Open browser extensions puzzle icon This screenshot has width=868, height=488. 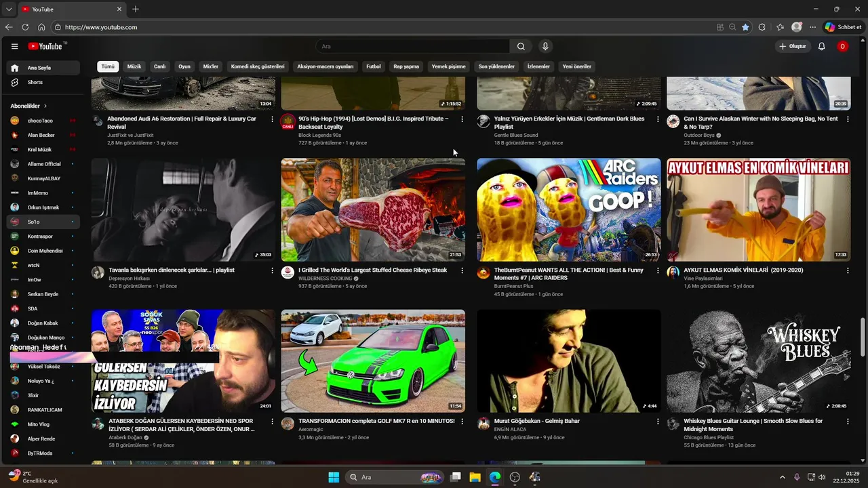point(762,27)
